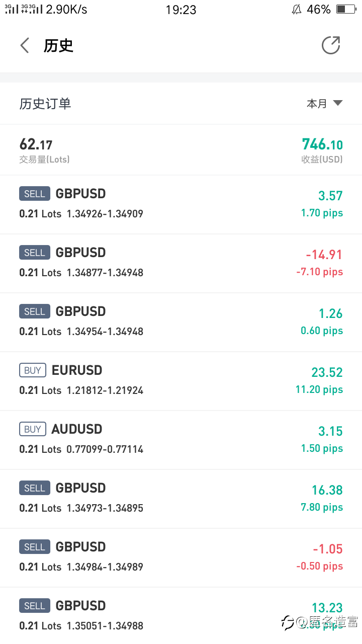Tap the SELL badge on first GBPUSD order
Image resolution: width=362 pixels, height=644 pixels.
35,194
